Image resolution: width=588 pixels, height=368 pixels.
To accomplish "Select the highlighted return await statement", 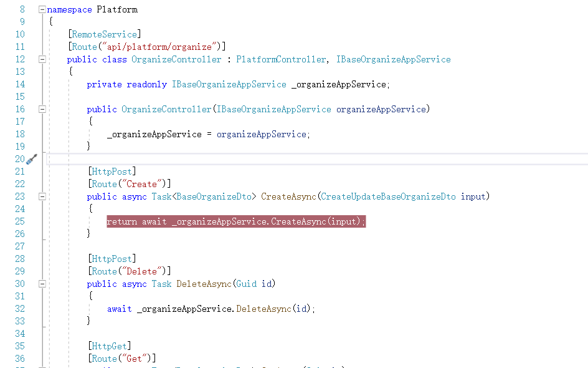I will [x=237, y=221].
